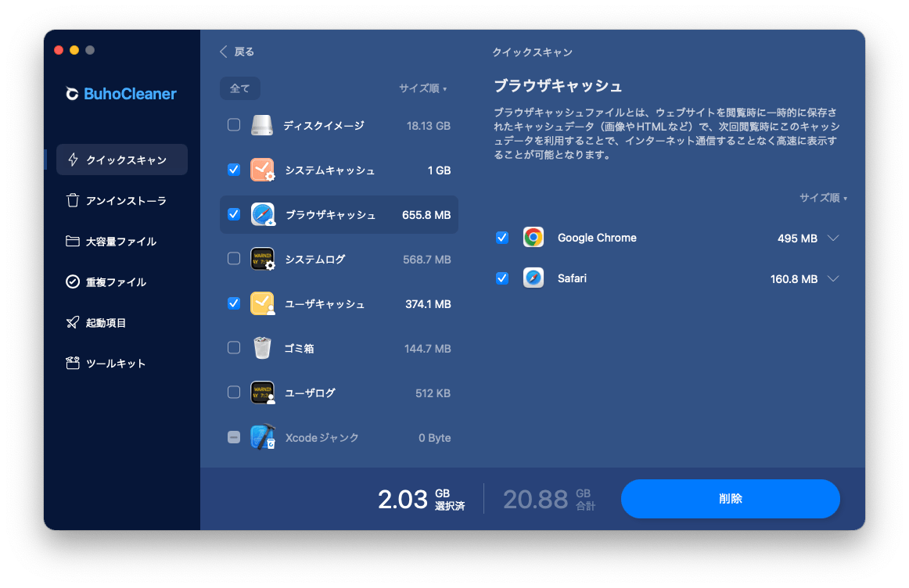Select the ディスクイメージ row label
Viewport: 909px width, 588px height.
click(x=324, y=126)
